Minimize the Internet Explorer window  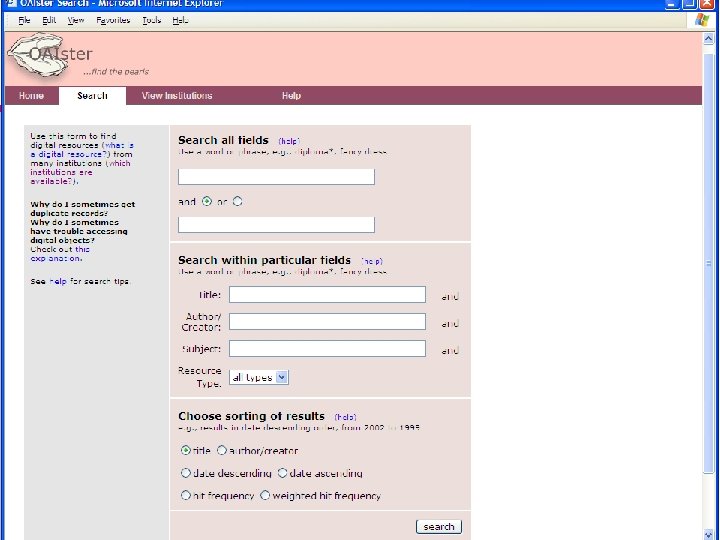pos(673,3)
